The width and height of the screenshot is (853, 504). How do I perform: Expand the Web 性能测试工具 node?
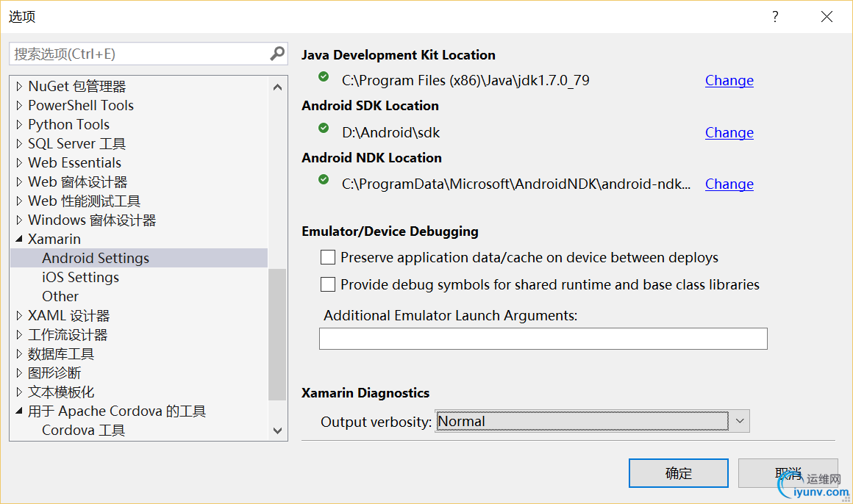click(19, 201)
